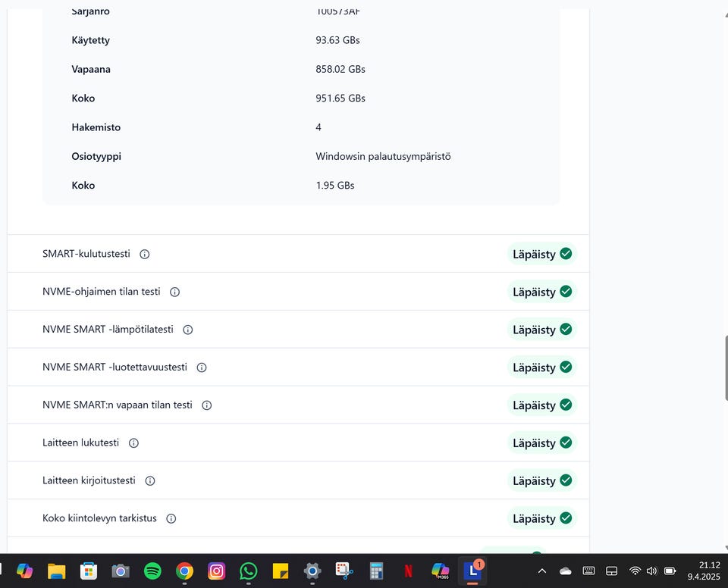Open info icon next to SMART-kulutustesti
This screenshot has width=728, height=588.
144,255
